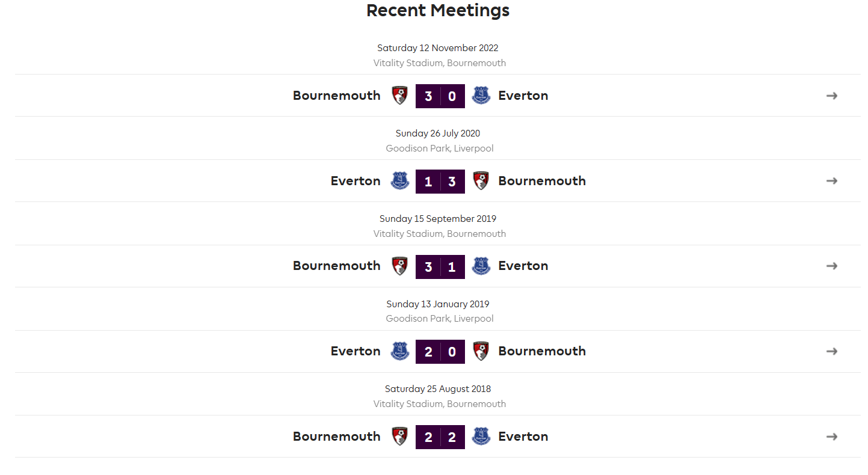Select the 2-2 score box
868x475 pixels.
(x=440, y=437)
